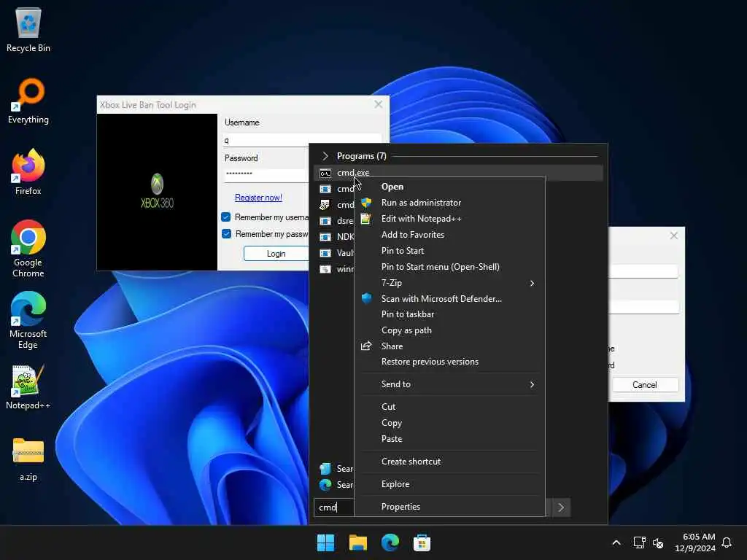This screenshot has width=747, height=560.
Task: Open the Recycle Bin desktop icon
Action: tap(28, 29)
